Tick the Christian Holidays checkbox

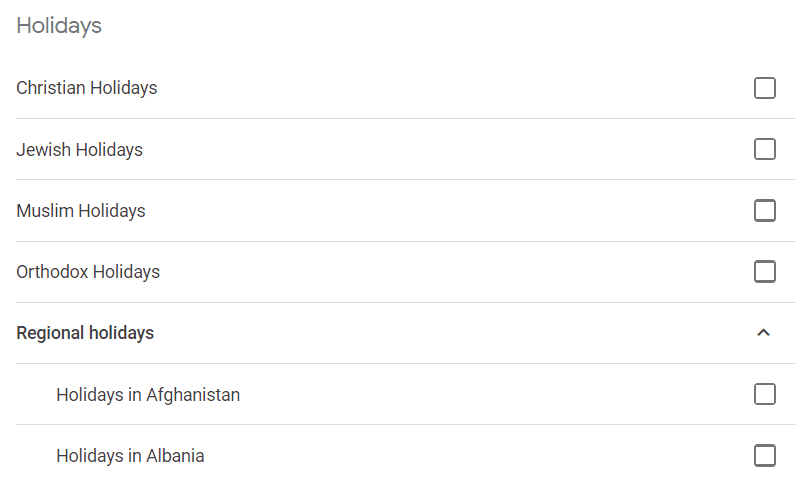pyautogui.click(x=765, y=88)
